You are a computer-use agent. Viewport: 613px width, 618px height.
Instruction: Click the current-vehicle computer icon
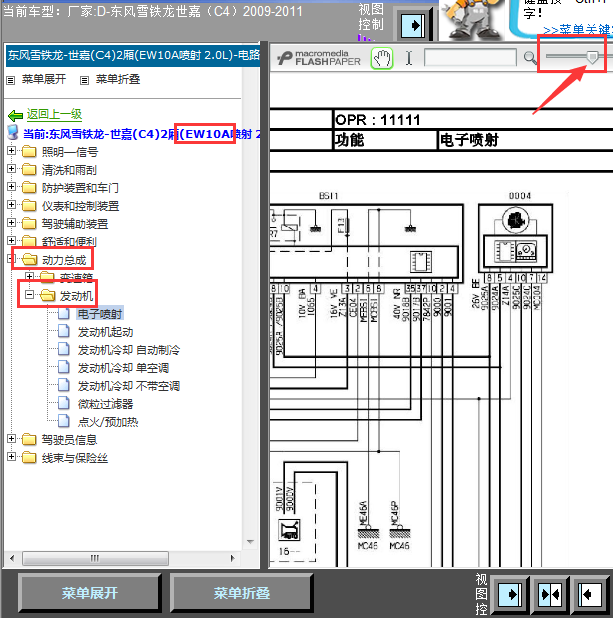(13, 132)
